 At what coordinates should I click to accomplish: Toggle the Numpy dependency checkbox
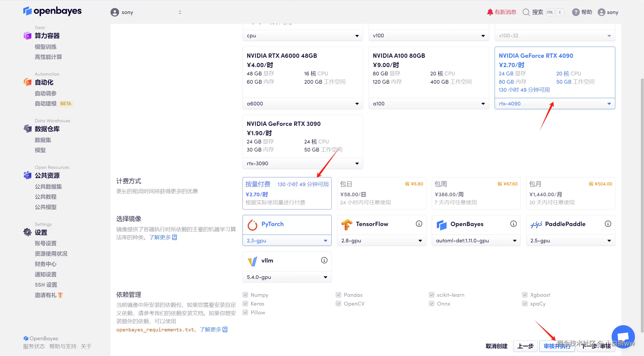tap(245, 295)
